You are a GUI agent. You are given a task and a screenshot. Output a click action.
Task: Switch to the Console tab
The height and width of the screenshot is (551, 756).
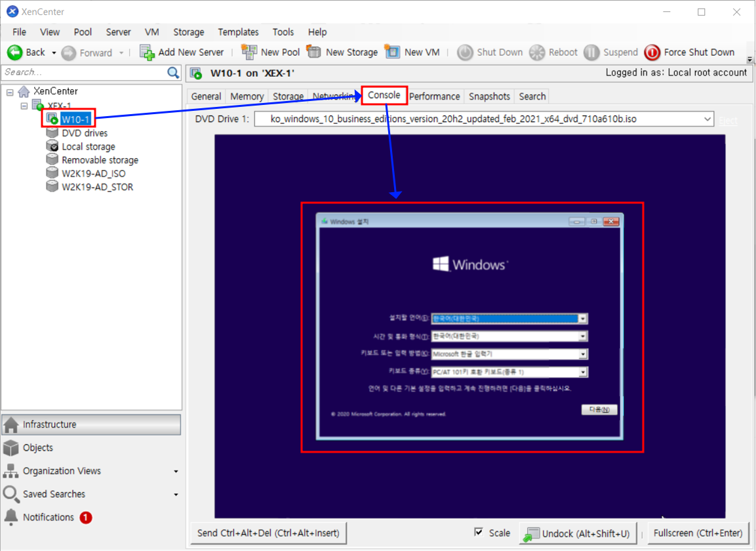[x=384, y=95]
